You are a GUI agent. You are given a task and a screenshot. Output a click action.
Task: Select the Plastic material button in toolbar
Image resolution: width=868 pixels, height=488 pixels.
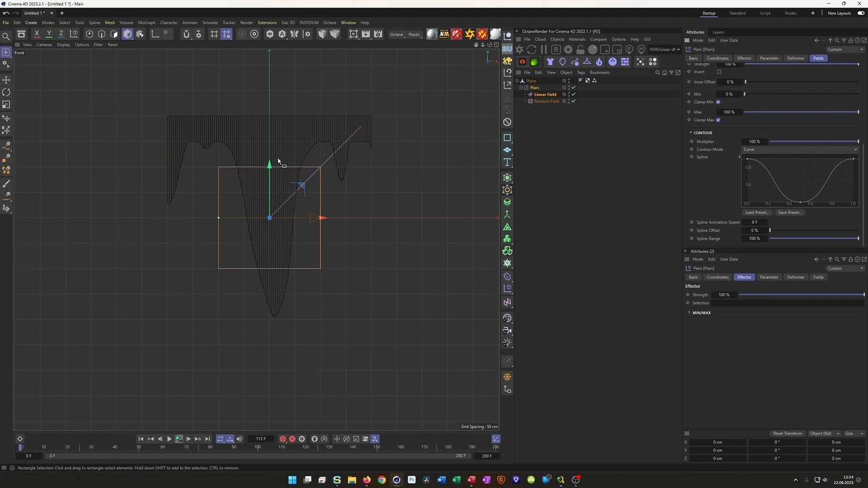414,35
